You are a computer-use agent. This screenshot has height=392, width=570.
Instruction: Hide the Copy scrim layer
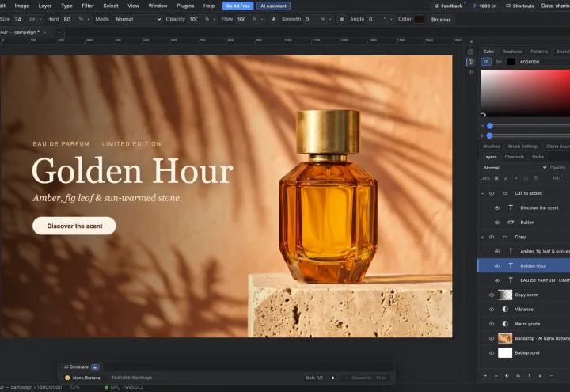(492, 295)
